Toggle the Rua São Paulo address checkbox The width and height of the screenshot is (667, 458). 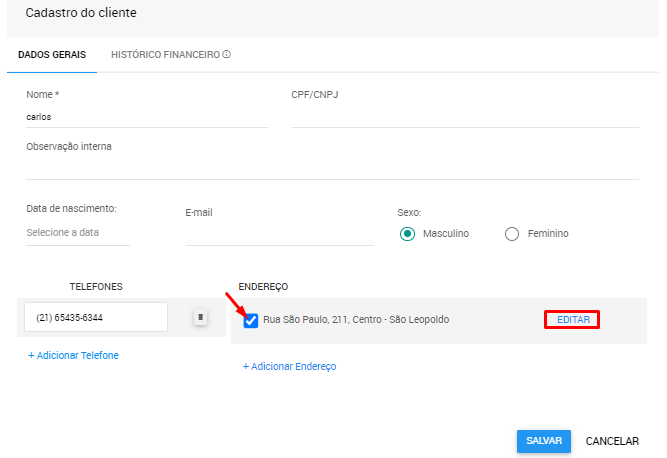pos(251,320)
